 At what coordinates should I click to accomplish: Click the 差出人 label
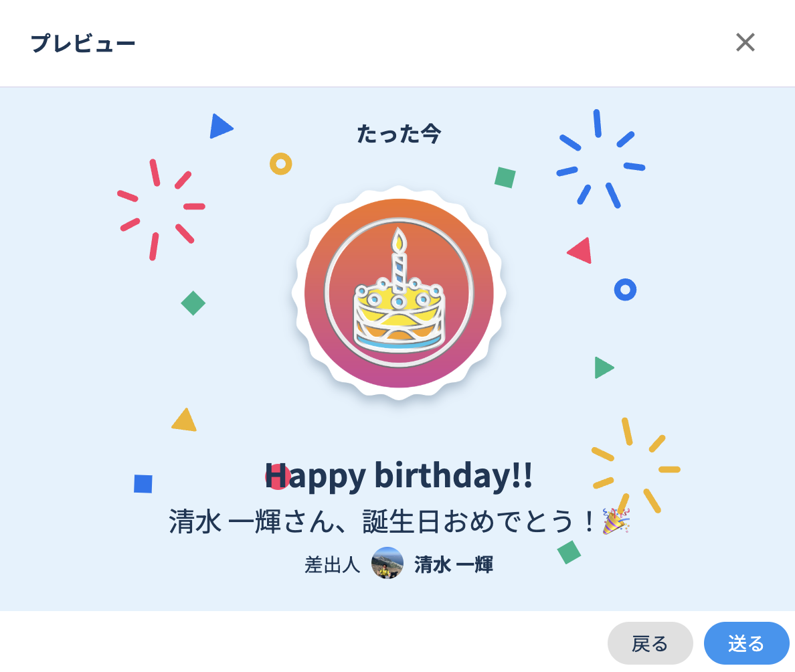point(332,565)
